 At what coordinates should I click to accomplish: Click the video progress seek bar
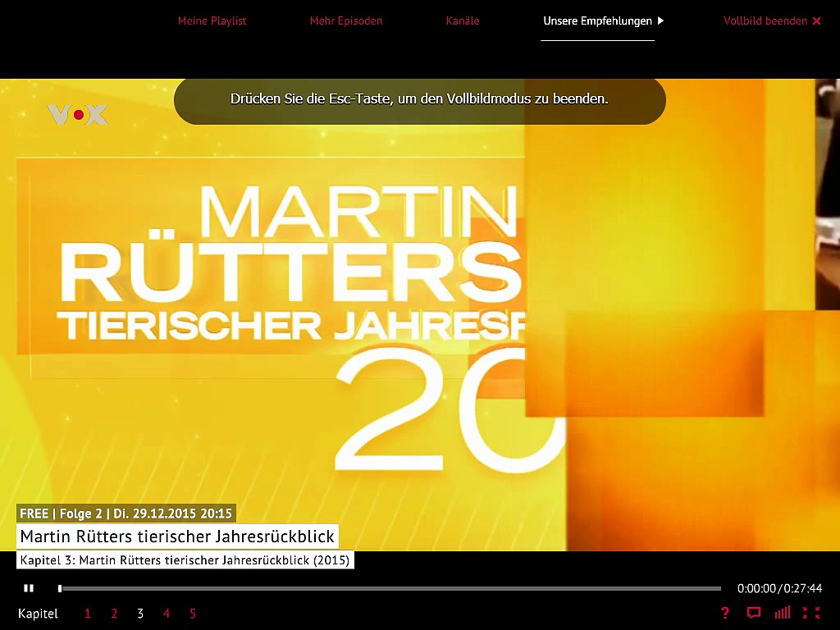(x=390, y=588)
